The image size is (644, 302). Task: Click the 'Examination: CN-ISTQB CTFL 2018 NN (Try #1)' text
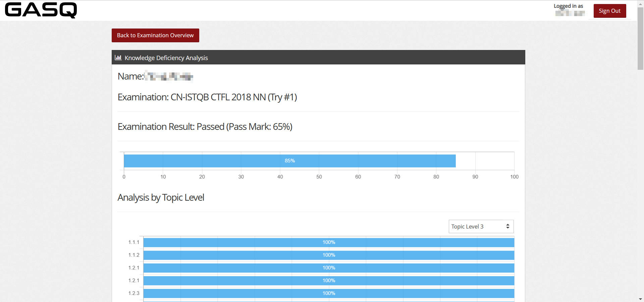point(207,97)
